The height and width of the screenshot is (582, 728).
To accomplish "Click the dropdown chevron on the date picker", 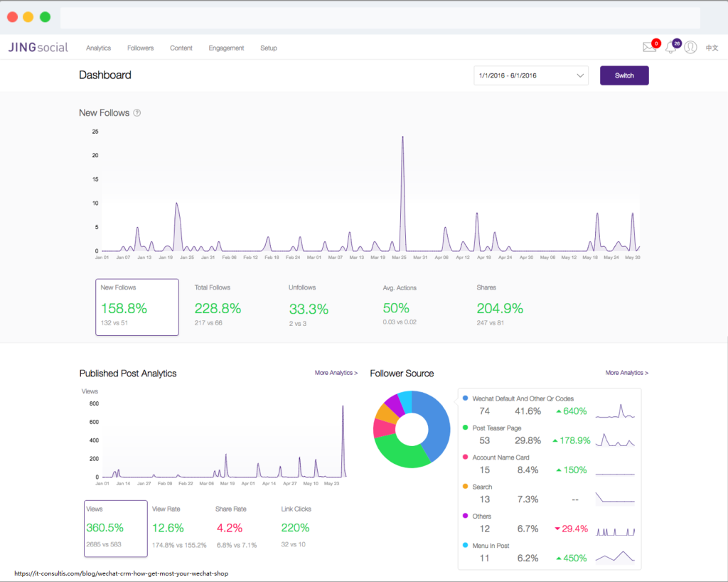I will (x=580, y=75).
